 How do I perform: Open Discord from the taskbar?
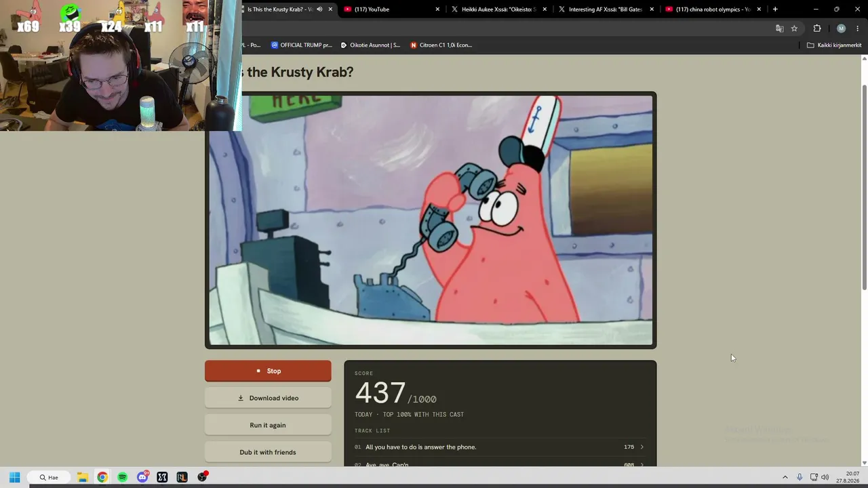tap(142, 477)
